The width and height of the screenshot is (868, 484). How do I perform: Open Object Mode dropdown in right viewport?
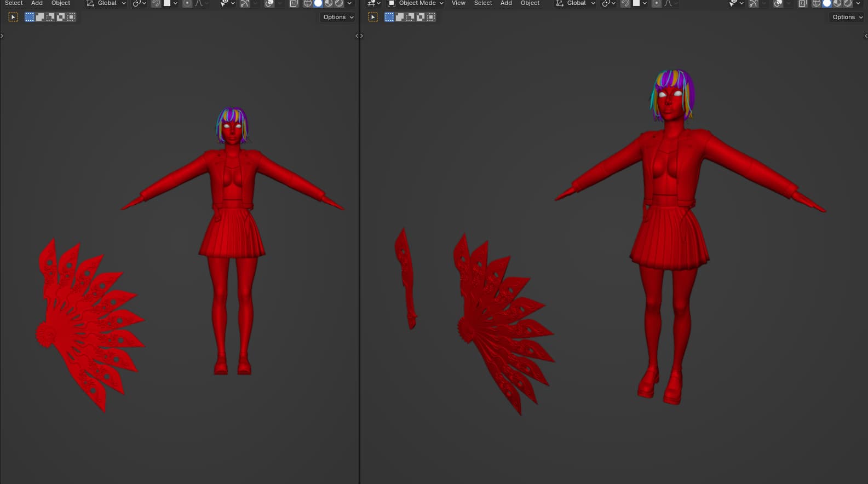[x=416, y=3]
